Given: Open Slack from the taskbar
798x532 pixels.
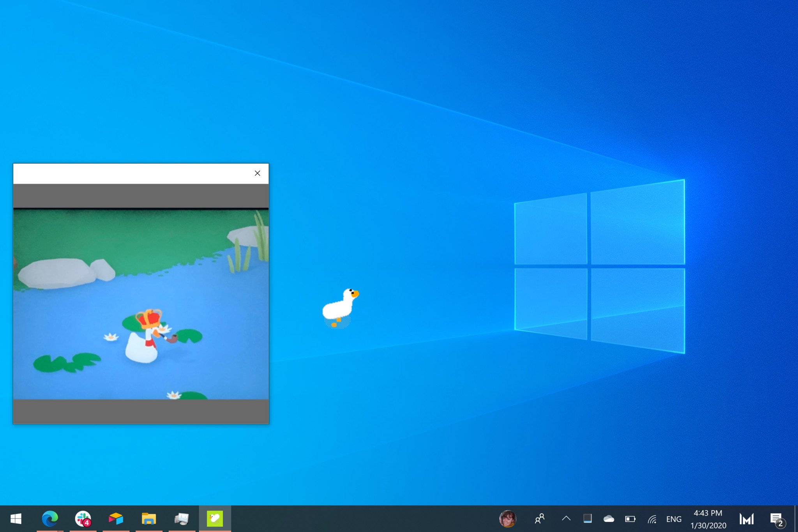Looking at the screenshot, I should tap(83, 519).
